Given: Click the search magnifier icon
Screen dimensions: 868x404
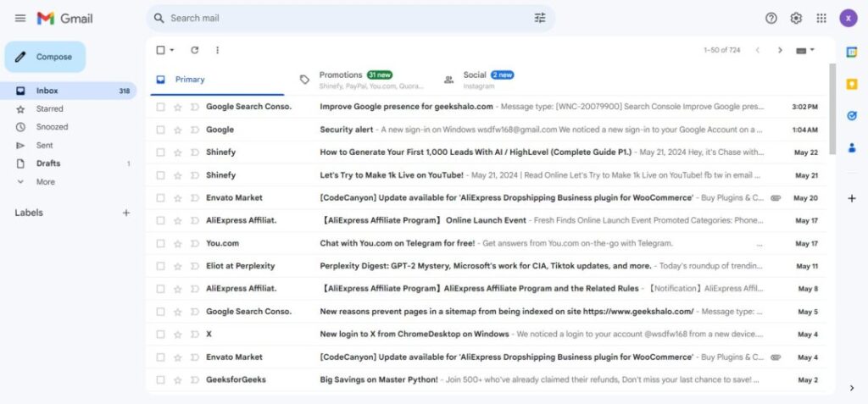Looking at the screenshot, I should tap(159, 19).
